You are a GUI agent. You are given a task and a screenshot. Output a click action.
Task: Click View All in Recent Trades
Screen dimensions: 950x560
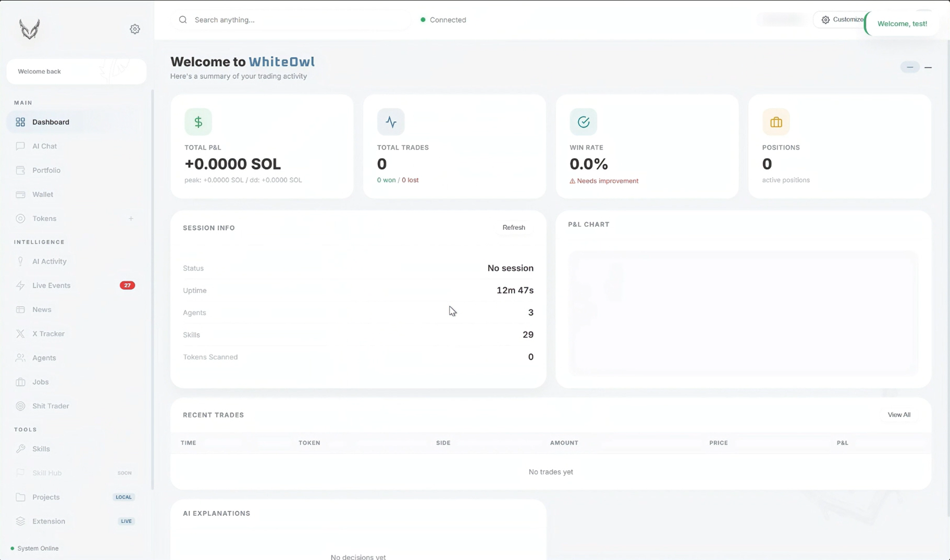click(x=899, y=415)
